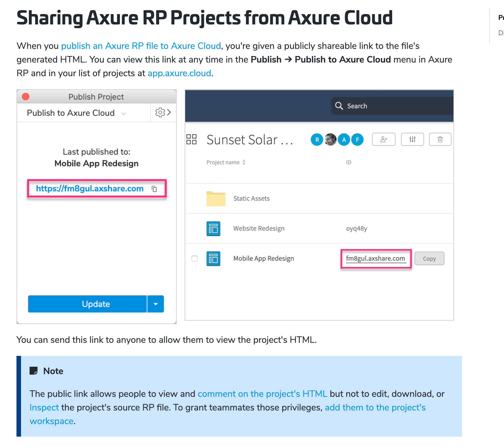Open the publish settings gear
Image resolution: width=504 pixels, height=448 pixels.
pyautogui.click(x=160, y=113)
